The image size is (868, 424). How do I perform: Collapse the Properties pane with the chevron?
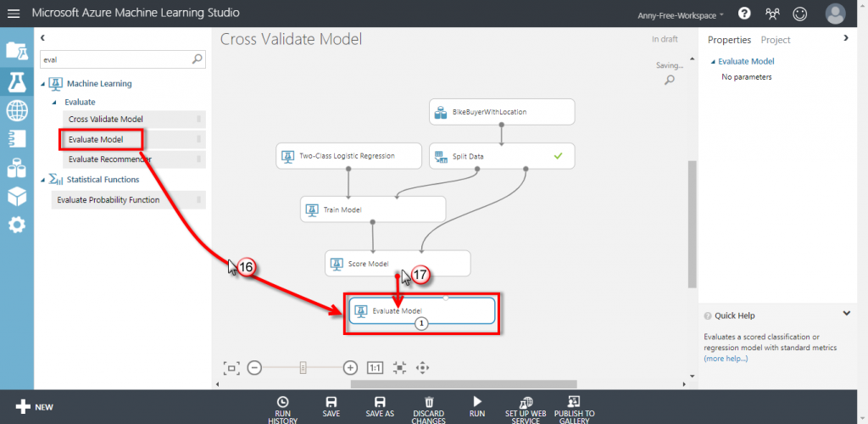click(x=845, y=37)
